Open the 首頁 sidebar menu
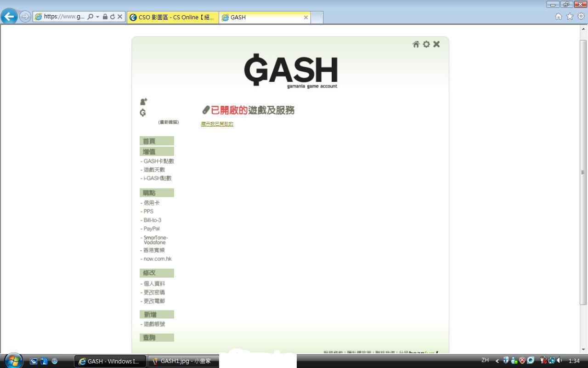This screenshot has height=368, width=588. (x=157, y=141)
